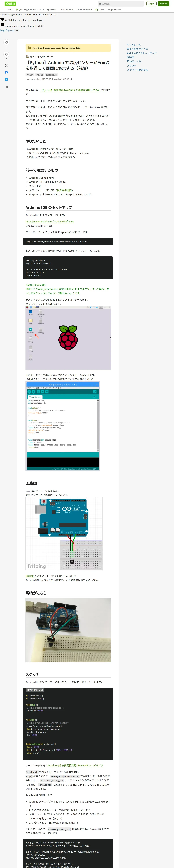Viewport: 174px width, 868px height.
Task: Stock the article with the stock icon
Action: coord(6,54)
